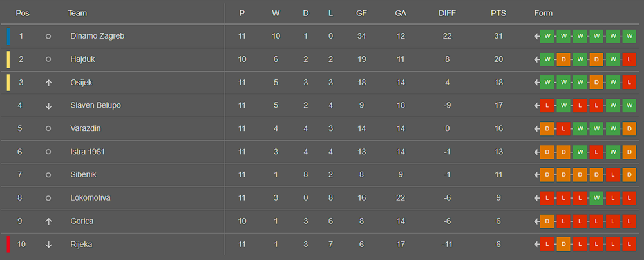Click Rijeka's down-arrow position change icon
Screen dimensions: 644x260
pyautogui.click(x=48, y=245)
